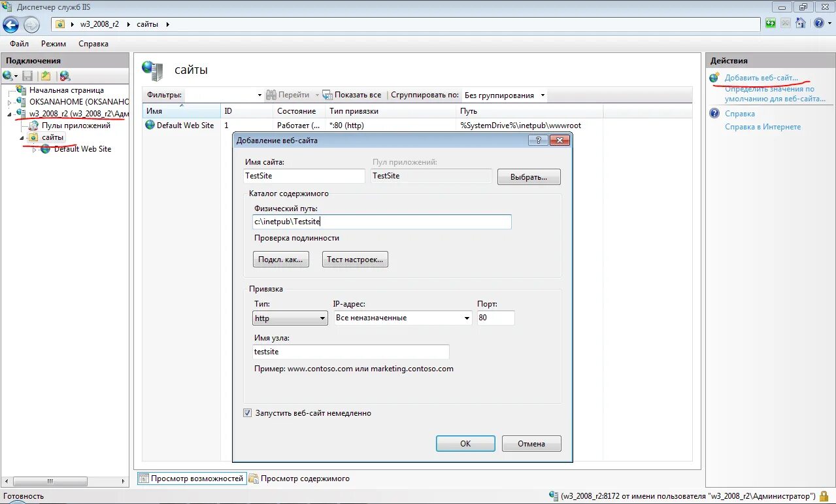This screenshot has height=504, width=836.
Task: Click the 'Перейти' go icon in filter bar
Action: (x=271, y=95)
